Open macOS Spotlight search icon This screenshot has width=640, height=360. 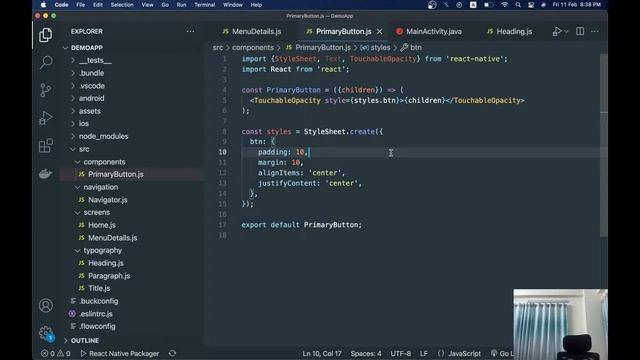click(x=518, y=5)
